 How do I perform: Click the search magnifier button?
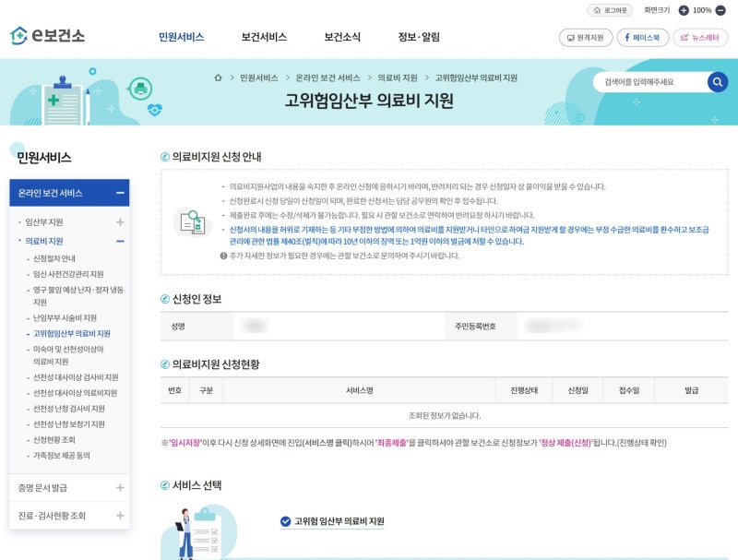[718, 82]
